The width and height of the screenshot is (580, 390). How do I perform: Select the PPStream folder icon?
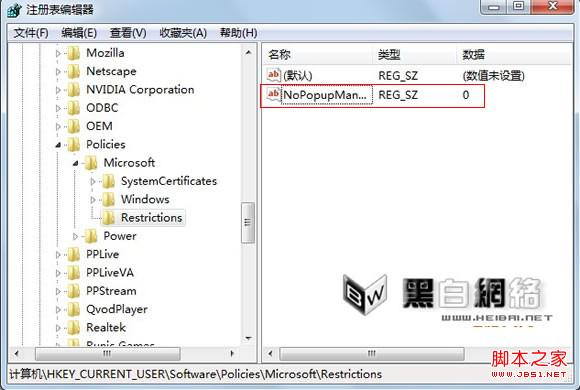pyautogui.click(x=74, y=291)
